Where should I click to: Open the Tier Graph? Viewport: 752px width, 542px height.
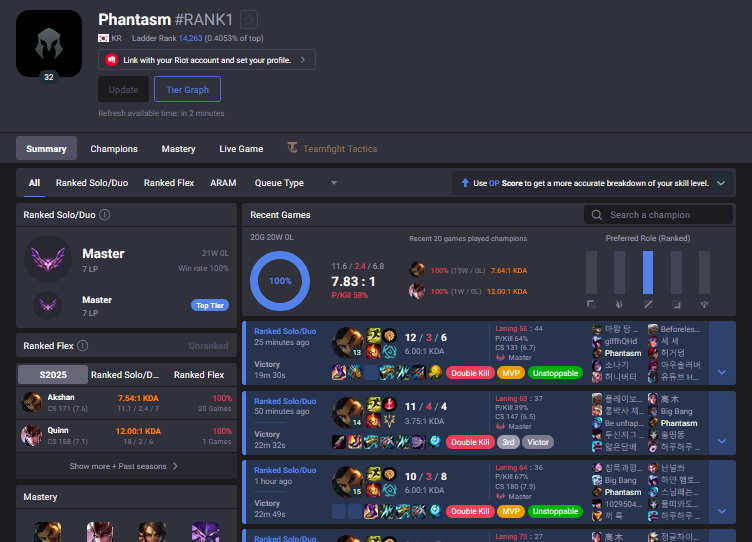[x=187, y=90]
